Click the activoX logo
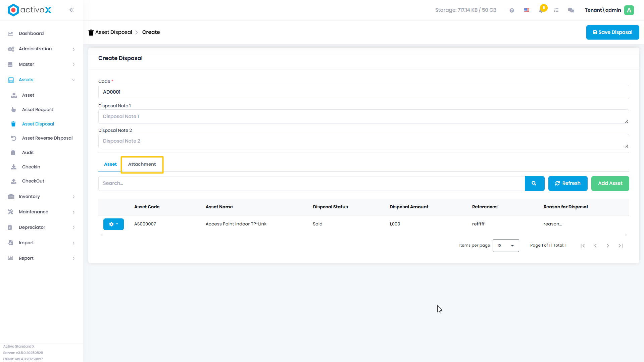The image size is (644, 362). (30, 10)
